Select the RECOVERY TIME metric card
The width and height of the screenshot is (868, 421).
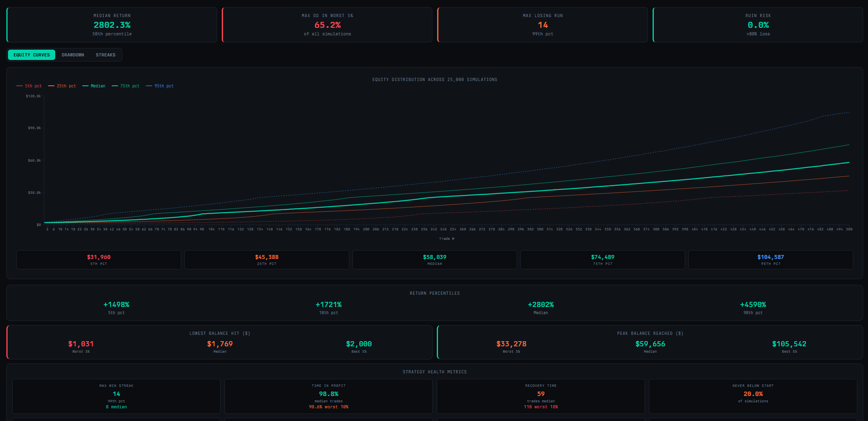[541, 396]
